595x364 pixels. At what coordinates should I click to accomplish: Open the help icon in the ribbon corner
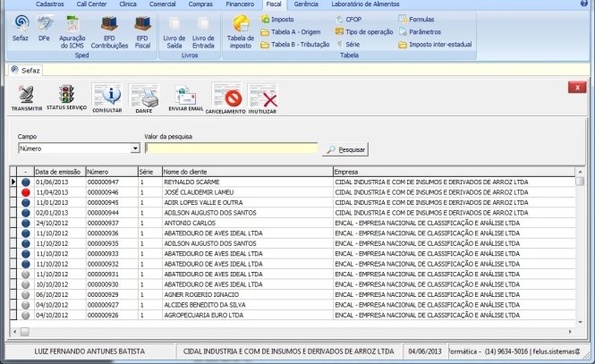pyautogui.click(x=584, y=4)
